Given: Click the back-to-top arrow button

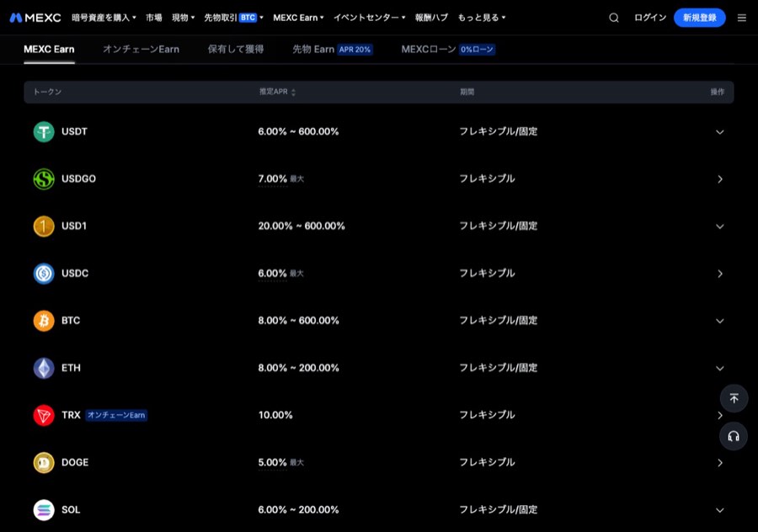Looking at the screenshot, I should point(734,399).
